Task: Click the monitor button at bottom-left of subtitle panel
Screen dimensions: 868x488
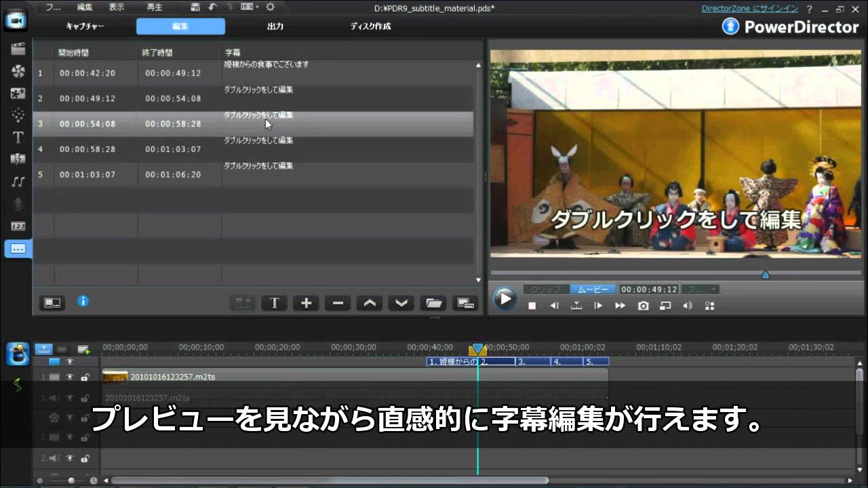Action: (52, 303)
